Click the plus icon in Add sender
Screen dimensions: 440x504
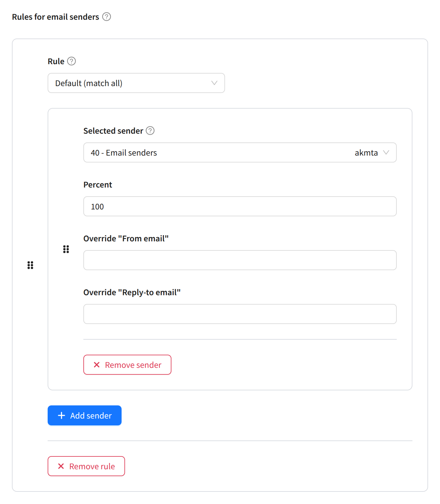(x=61, y=415)
